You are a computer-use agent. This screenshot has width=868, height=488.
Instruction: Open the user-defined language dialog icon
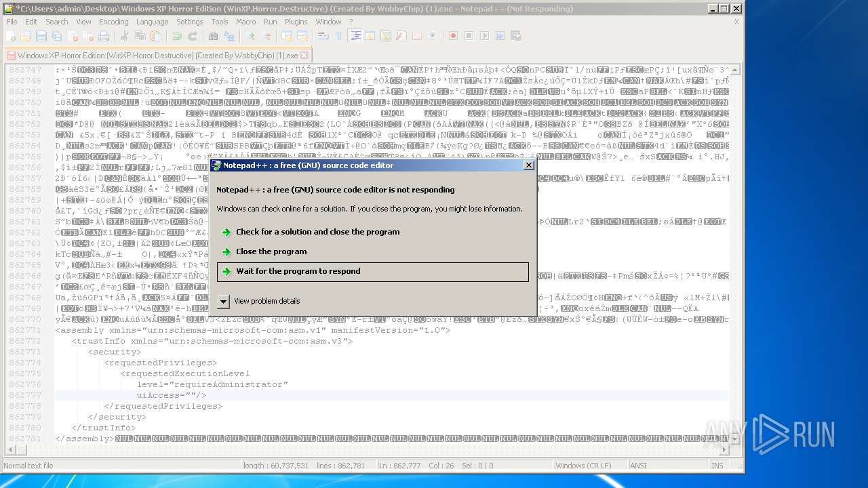(370, 36)
